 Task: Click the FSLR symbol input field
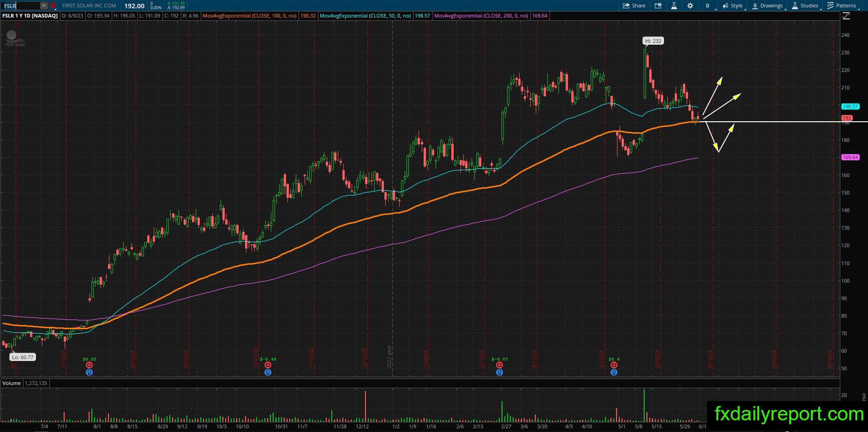pyautogui.click(x=21, y=6)
